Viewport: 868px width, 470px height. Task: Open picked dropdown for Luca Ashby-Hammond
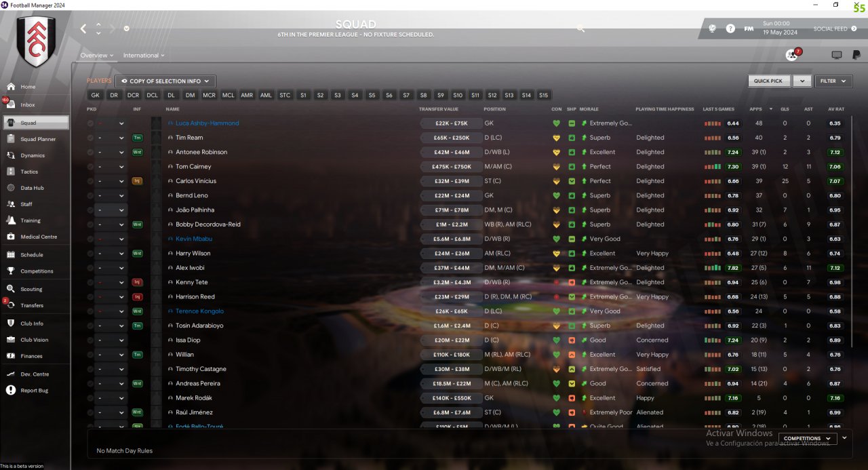(111, 123)
